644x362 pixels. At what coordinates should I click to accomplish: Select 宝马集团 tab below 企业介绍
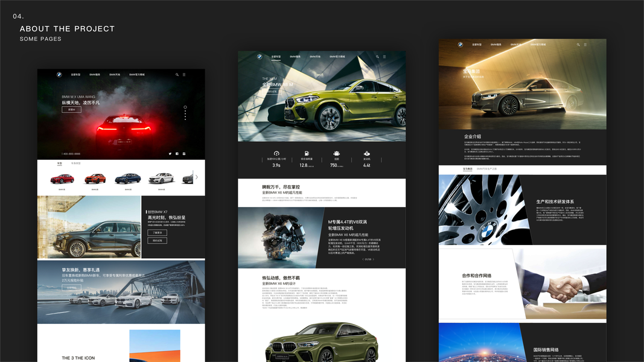[467, 169]
